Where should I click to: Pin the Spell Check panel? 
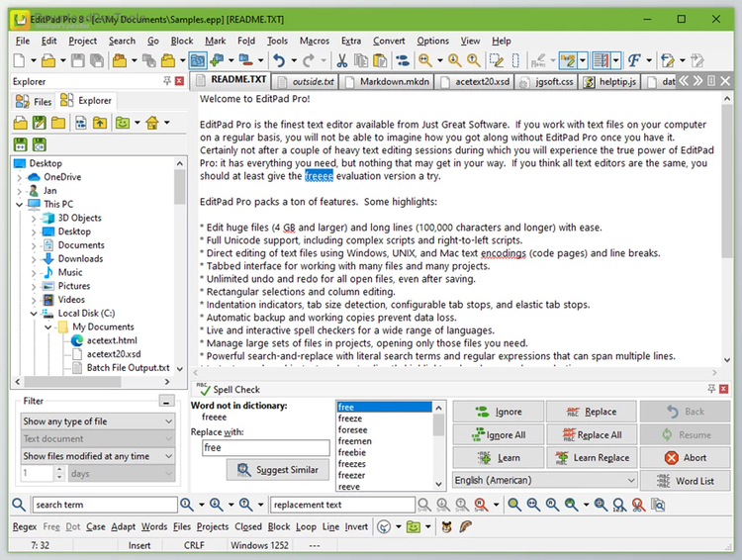click(711, 389)
